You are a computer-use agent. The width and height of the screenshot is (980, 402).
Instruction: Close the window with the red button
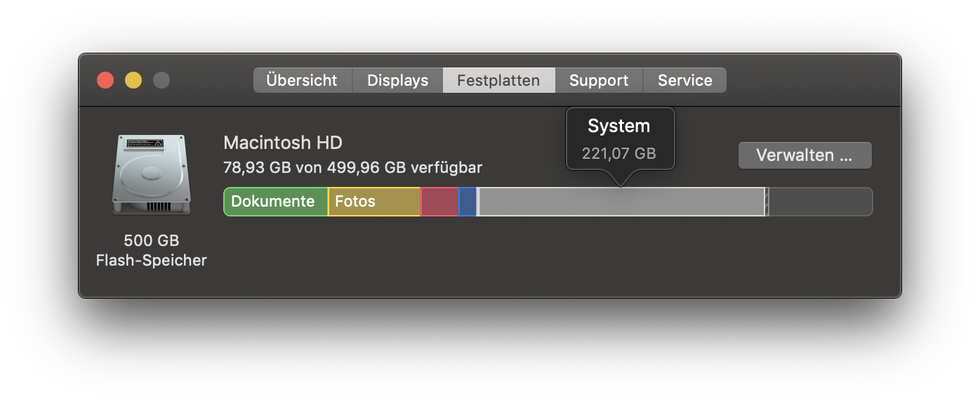[x=105, y=80]
